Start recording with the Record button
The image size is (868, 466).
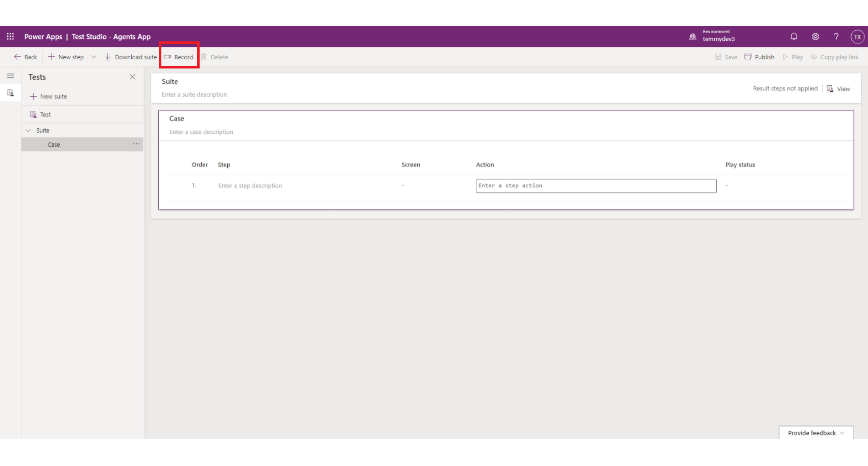(x=179, y=57)
